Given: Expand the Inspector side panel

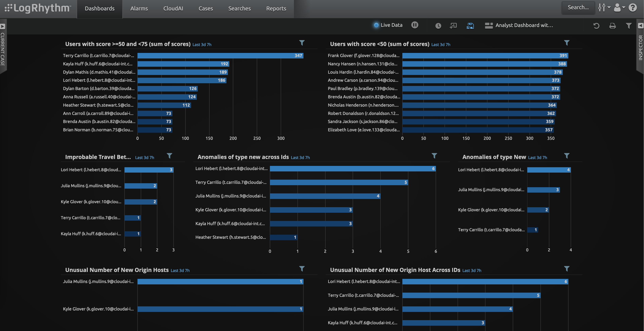Looking at the screenshot, I should coord(640,26).
